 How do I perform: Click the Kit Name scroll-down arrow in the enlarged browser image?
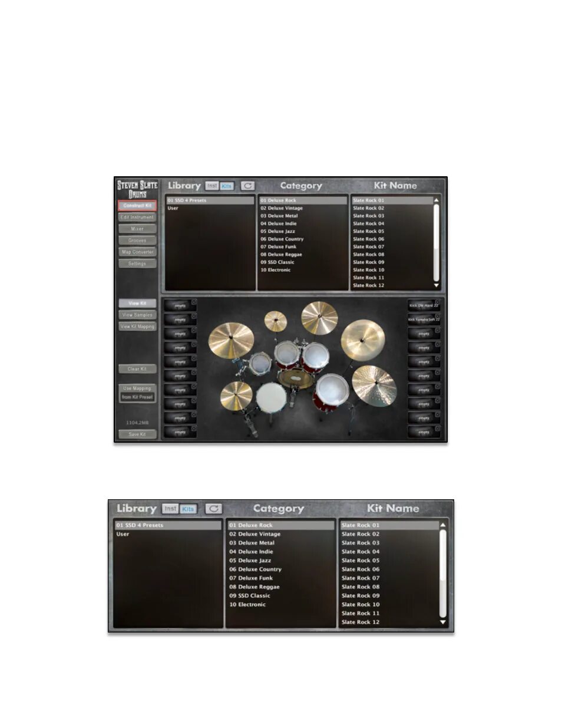pyautogui.click(x=443, y=622)
